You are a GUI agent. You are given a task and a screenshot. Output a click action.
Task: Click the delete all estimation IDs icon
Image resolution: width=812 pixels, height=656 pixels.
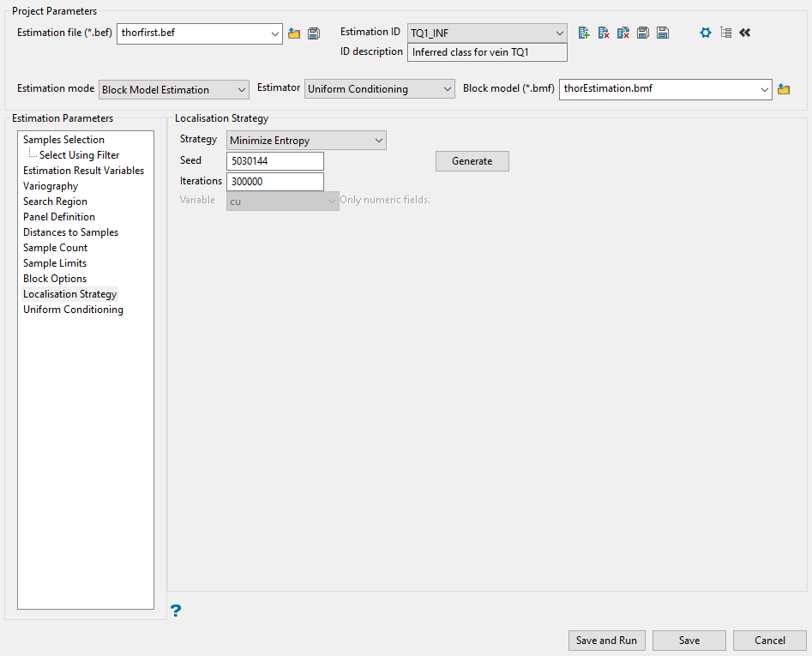623,33
